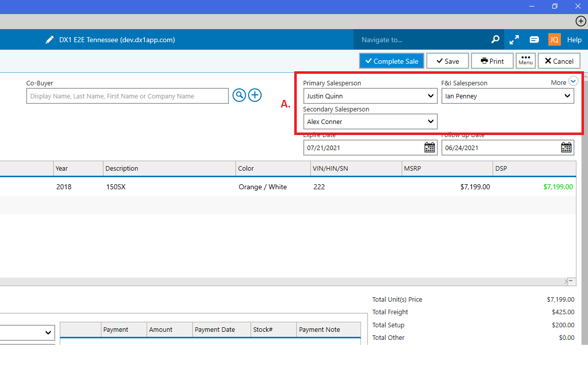
Task: Open the Follow up Date calendar picker
Action: click(x=566, y=148)
